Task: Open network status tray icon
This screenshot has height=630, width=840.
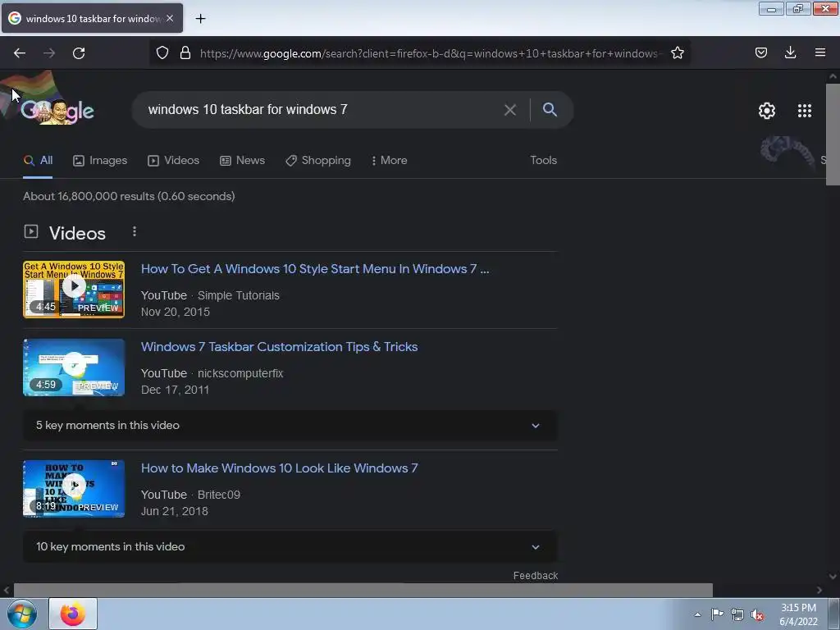Action: pos(737,614)
